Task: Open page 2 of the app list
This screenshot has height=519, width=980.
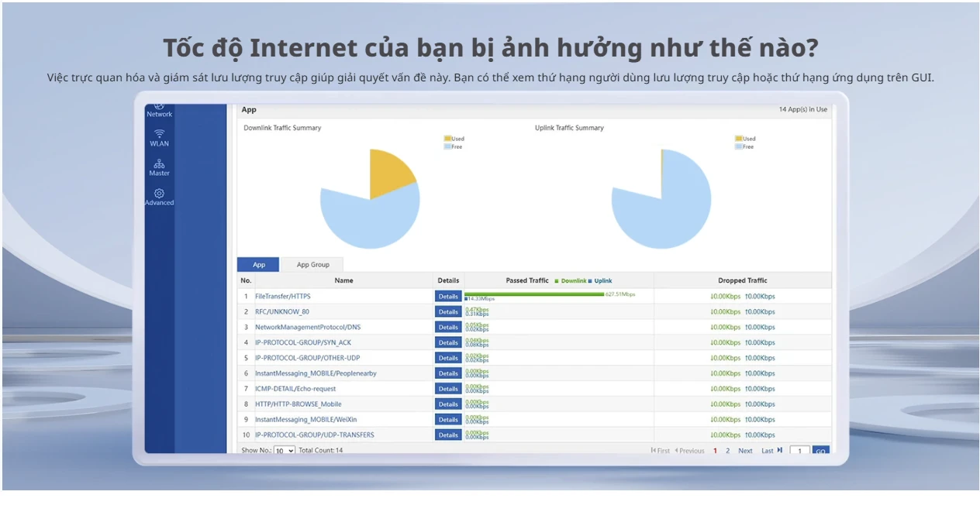Action: [x=727, y=451]
